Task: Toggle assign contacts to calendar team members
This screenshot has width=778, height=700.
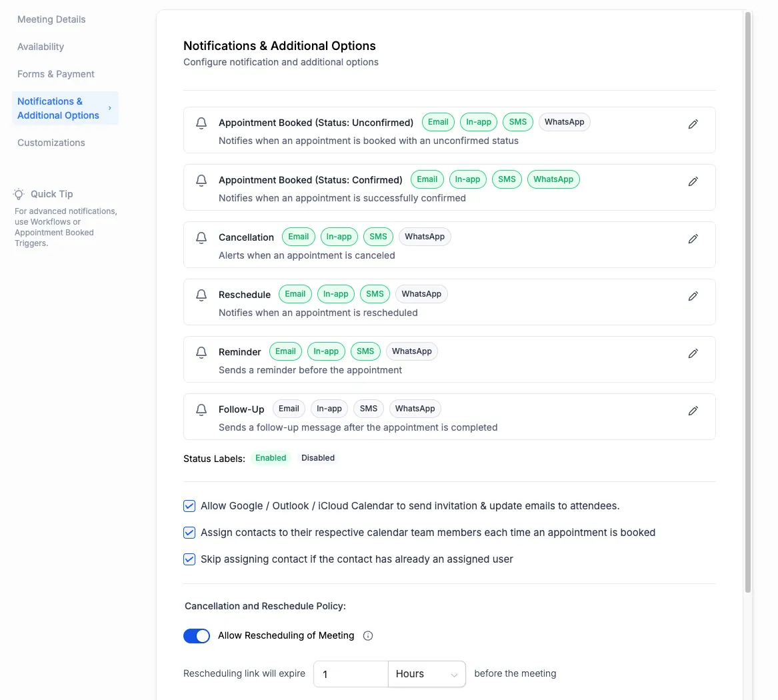Action: (189, 533)
